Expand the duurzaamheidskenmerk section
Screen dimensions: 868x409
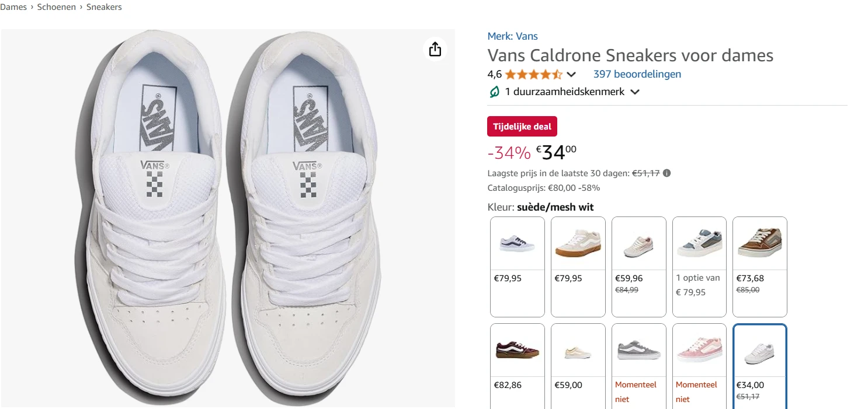[636, 92]
